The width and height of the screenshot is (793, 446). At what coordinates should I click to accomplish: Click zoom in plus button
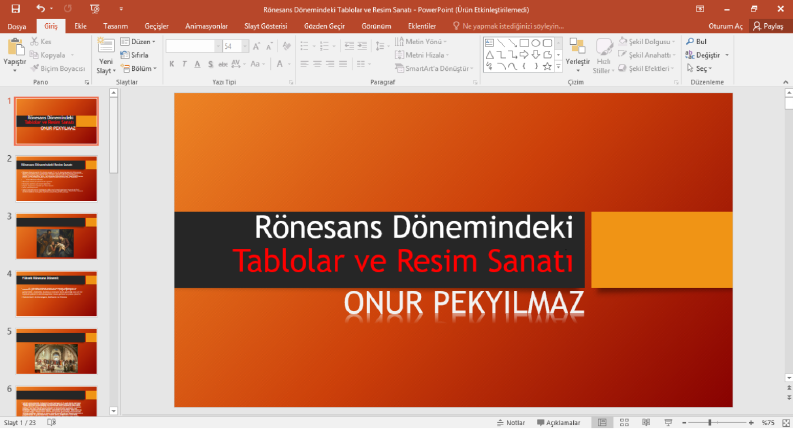tap(751, 422)
